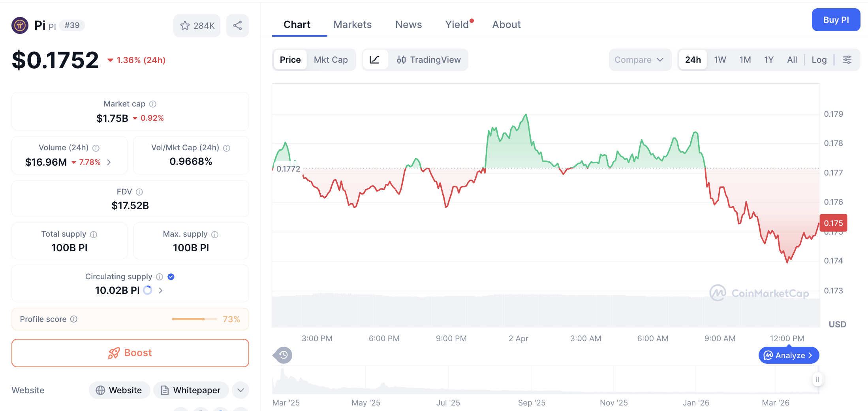
Task: Select the 1W timeframe
Action: pyautogui.click(x=720, y=60)
